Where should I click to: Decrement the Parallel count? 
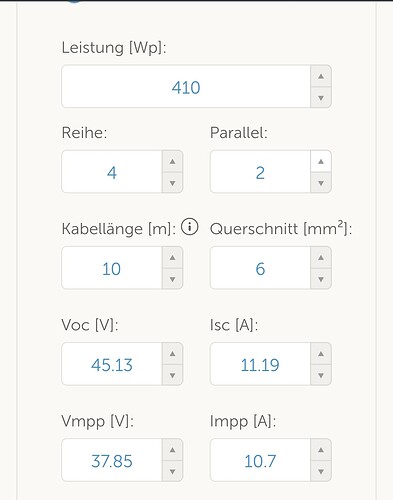[x=321, y=183]
